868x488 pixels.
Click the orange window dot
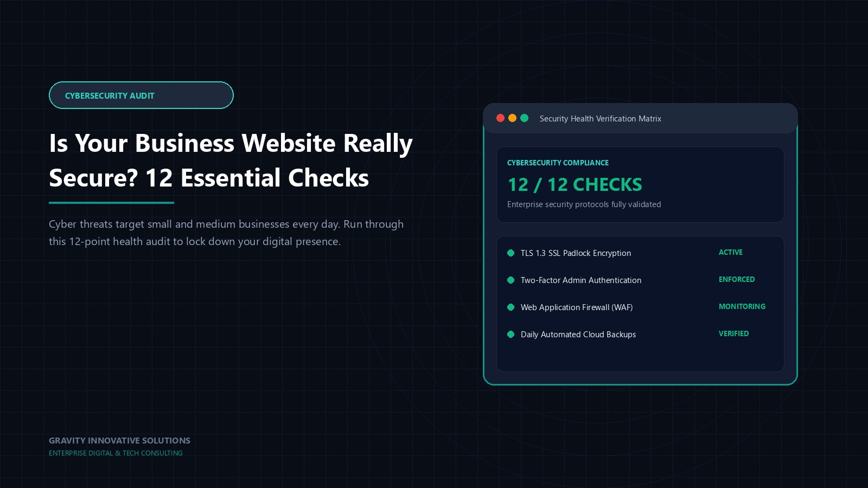(512, 118)
